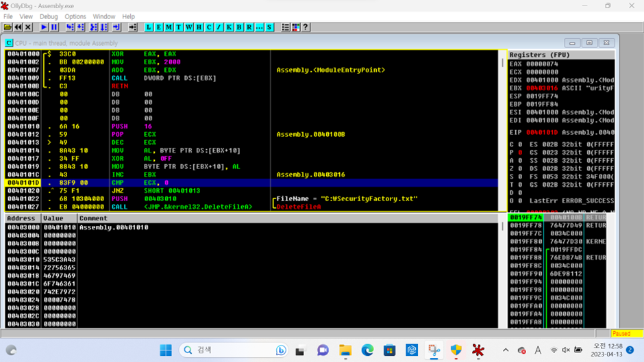Screen dimensions: 644x362
Task: Run the program with the play icon
Action: [44, 27]
